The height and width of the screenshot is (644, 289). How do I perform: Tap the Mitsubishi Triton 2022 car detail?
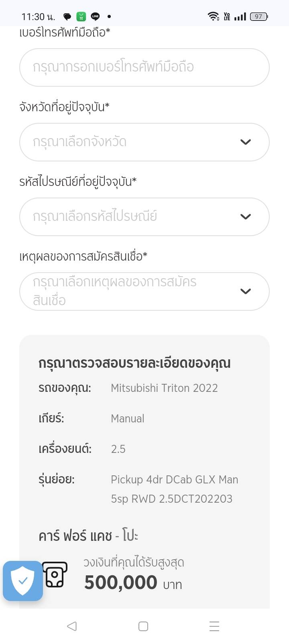tap(164, 388)
